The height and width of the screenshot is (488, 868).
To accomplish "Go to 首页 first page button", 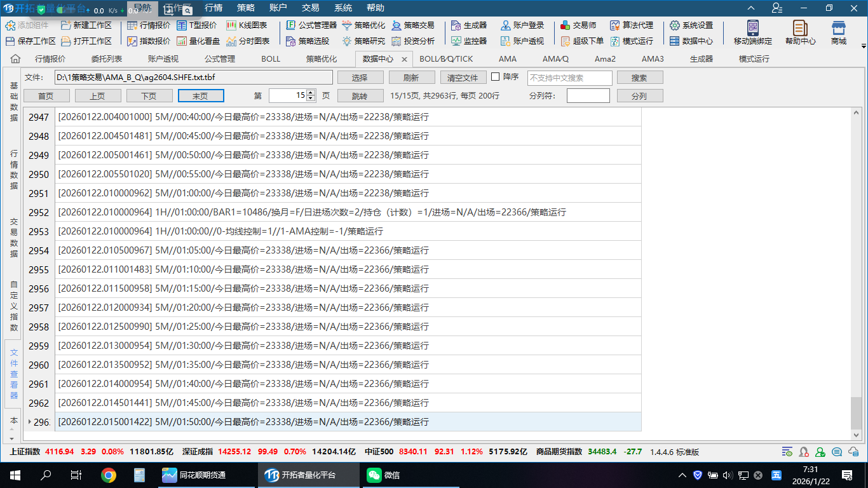I will coord(46,96).
